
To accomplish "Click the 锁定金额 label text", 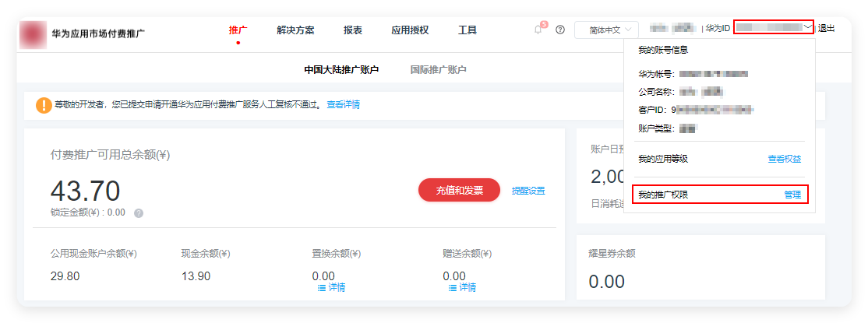I will (88, 212).
